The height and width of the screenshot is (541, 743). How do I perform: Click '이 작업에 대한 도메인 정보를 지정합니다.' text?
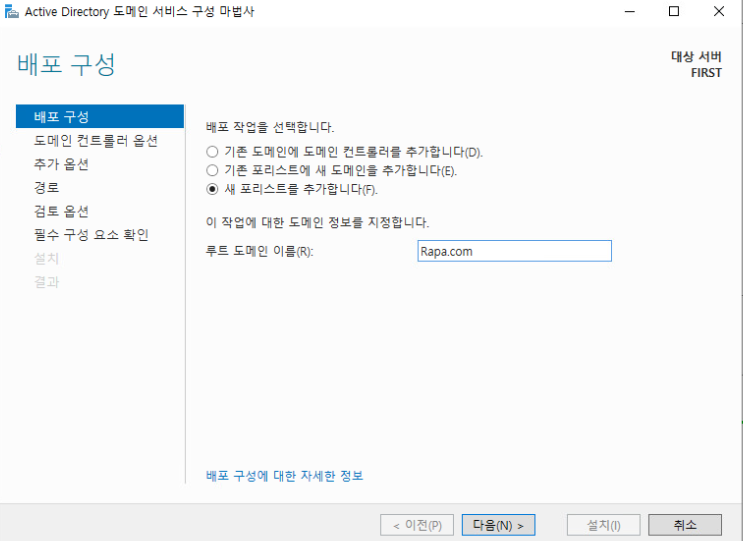[317, 222]
